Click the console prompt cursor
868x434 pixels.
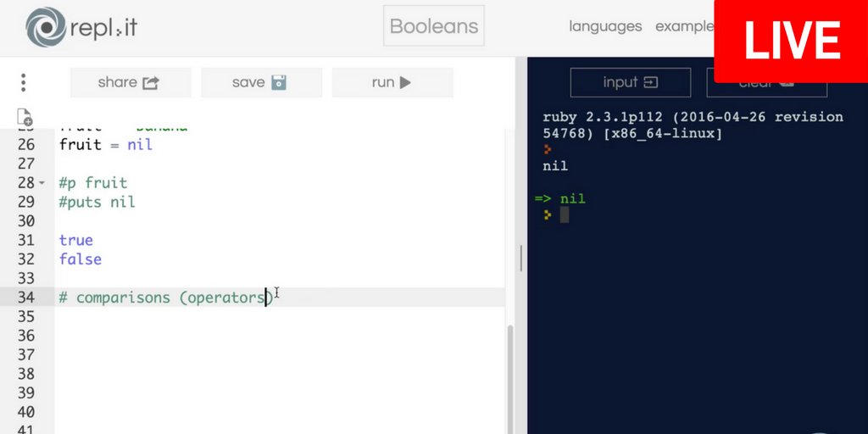point(564,215)
